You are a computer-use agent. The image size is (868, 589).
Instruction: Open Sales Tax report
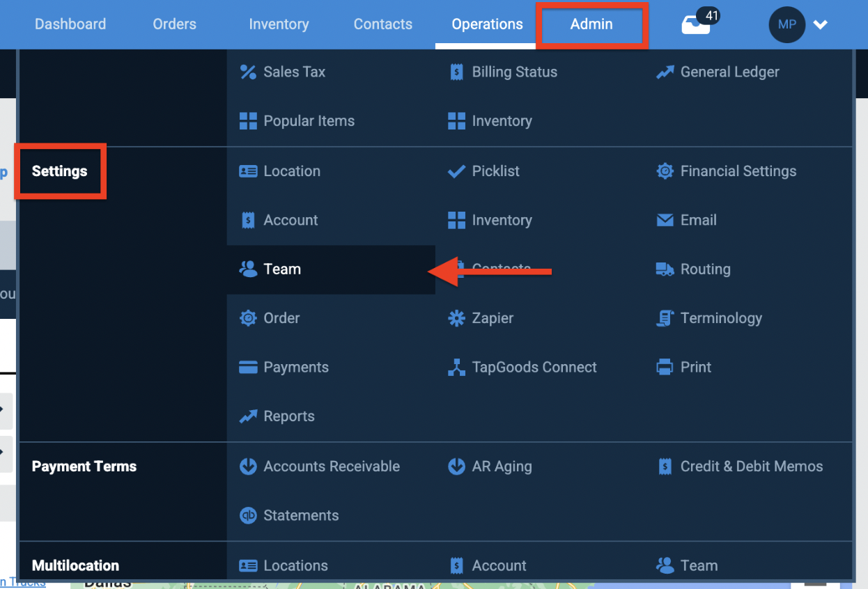[x=294, y=72]
